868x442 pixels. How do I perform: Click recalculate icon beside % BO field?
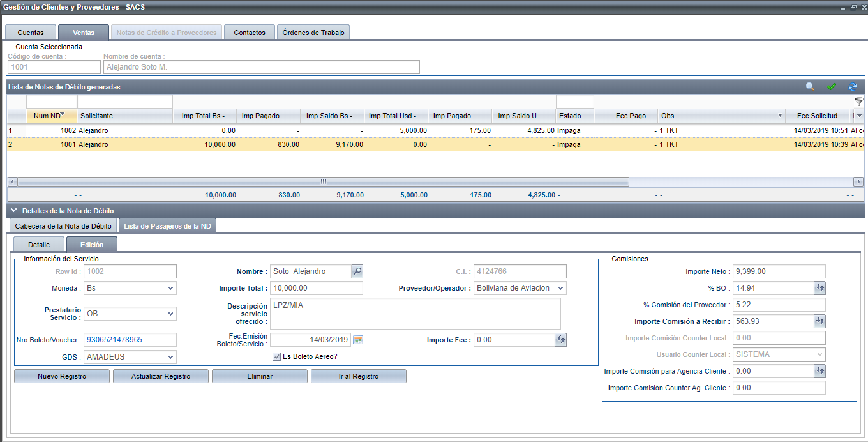tap(820, 288)
